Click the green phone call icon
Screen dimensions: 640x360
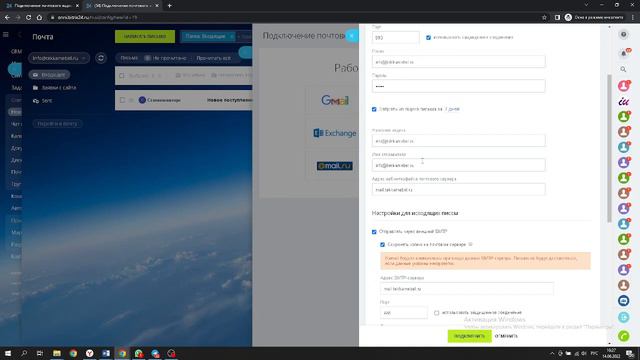pyautogui.click(x=623, y=336)
